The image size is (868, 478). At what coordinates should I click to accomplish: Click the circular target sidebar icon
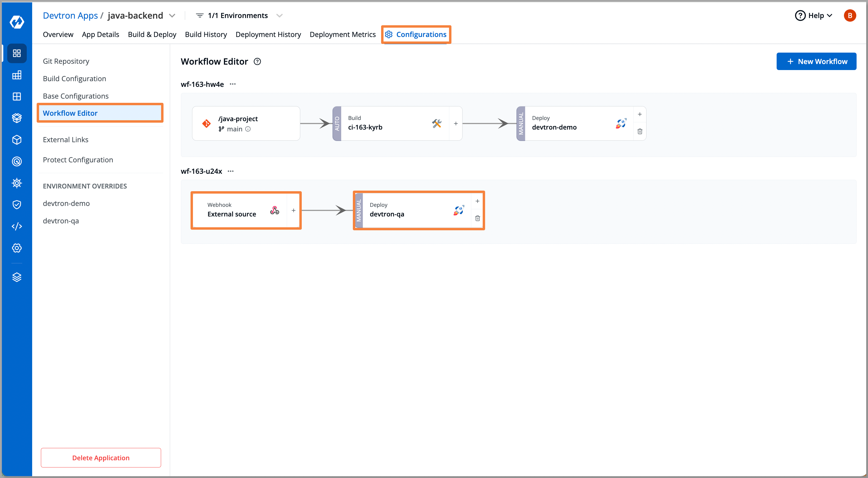pyautogui.click(x=17, y=161)
